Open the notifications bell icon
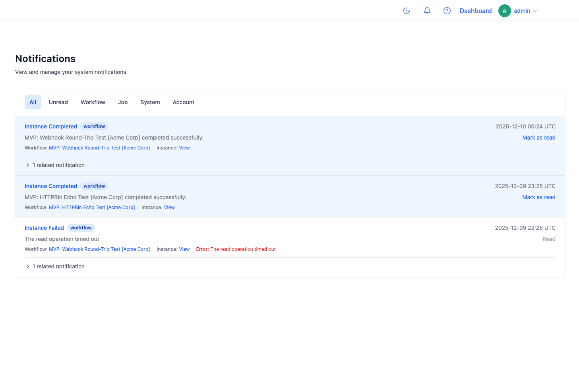Screen dimensions: 579x392 point(427,11)
